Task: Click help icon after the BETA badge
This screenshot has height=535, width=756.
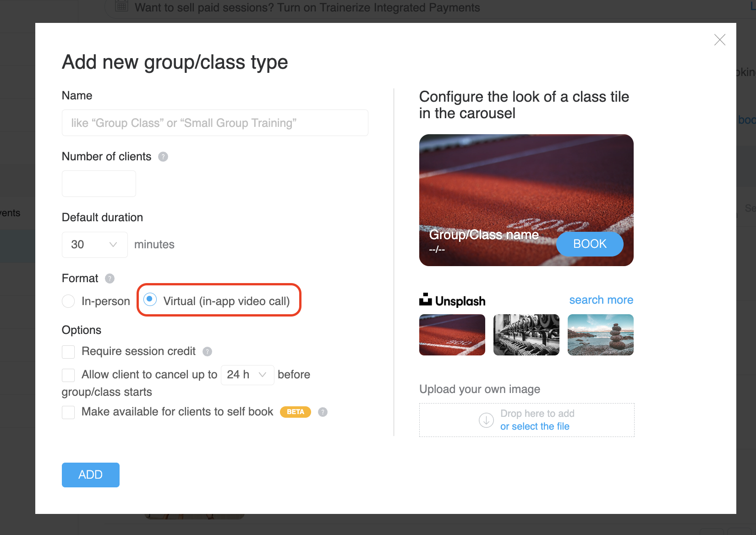Action: pyautogui.click(x=323, y=412)
